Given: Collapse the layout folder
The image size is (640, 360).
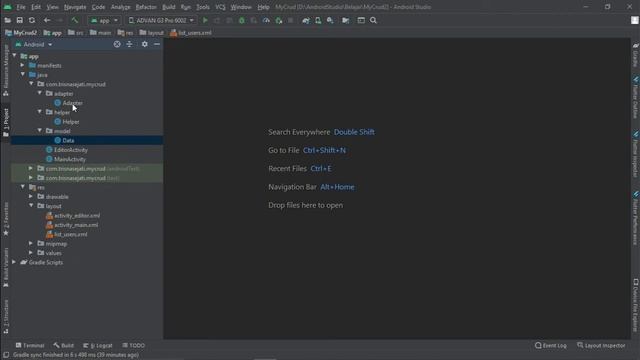Looking at the screenshot, I should pyautogui.click(x=31, y=206).
